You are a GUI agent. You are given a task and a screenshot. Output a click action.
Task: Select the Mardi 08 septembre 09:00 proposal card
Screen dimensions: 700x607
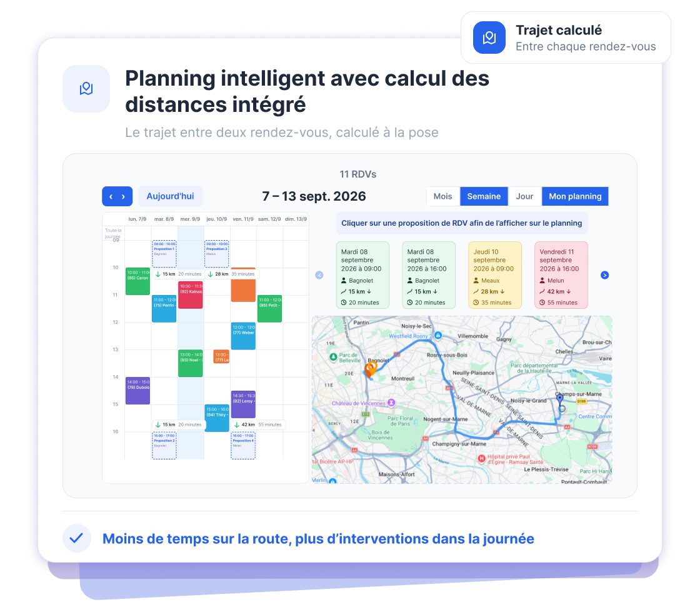click(362, 275)
